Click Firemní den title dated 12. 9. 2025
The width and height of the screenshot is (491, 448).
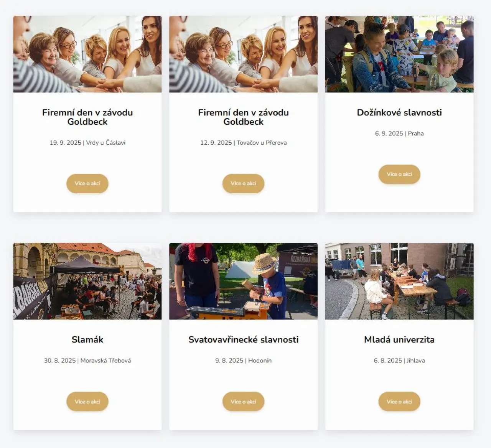[243, 117]
